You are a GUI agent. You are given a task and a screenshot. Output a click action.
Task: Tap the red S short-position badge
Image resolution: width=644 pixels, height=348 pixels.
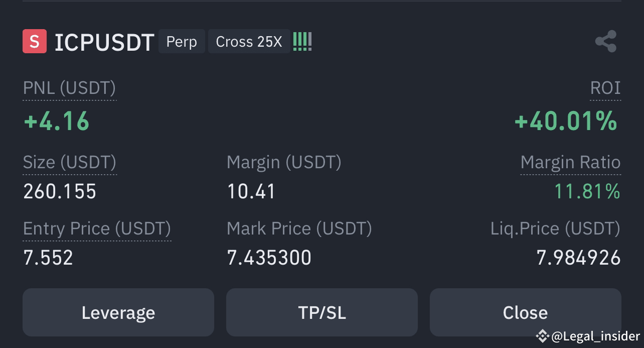click(35, 41)
